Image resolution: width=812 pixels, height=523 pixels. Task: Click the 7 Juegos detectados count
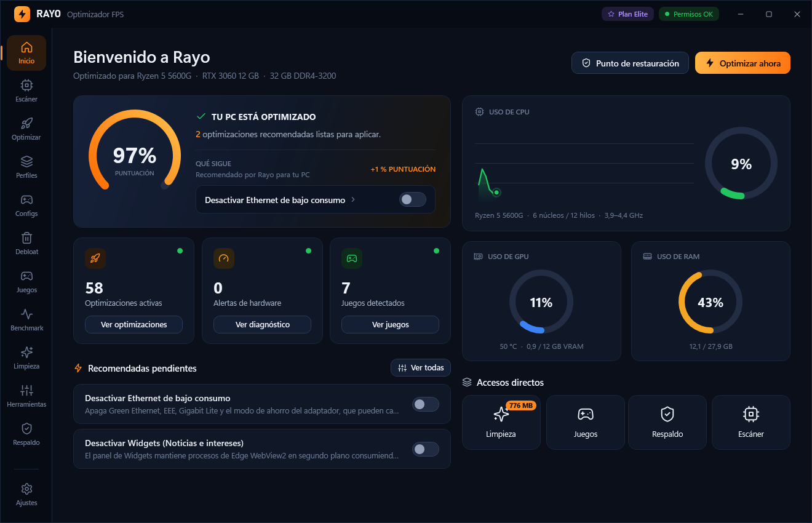coord(346,288)
